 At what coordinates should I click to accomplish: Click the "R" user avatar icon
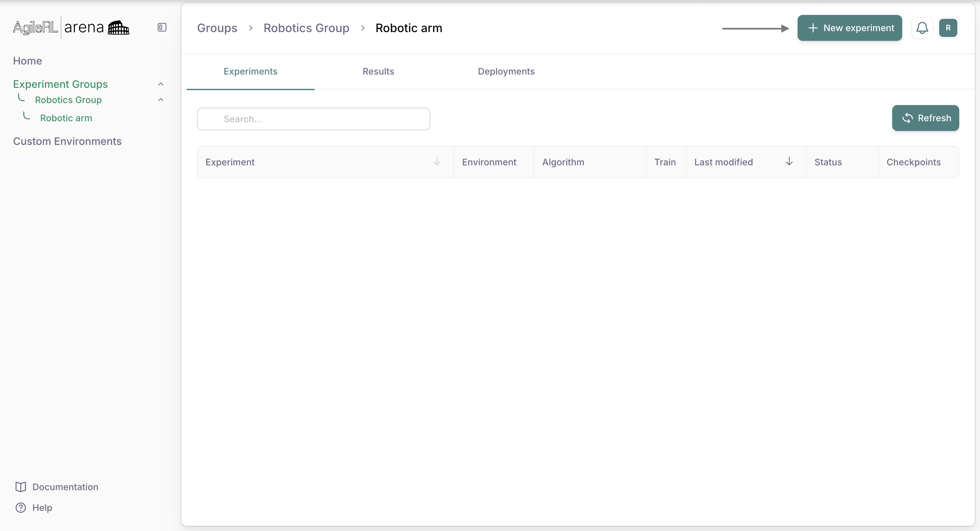pyautogui.click(x=949, y=28)
